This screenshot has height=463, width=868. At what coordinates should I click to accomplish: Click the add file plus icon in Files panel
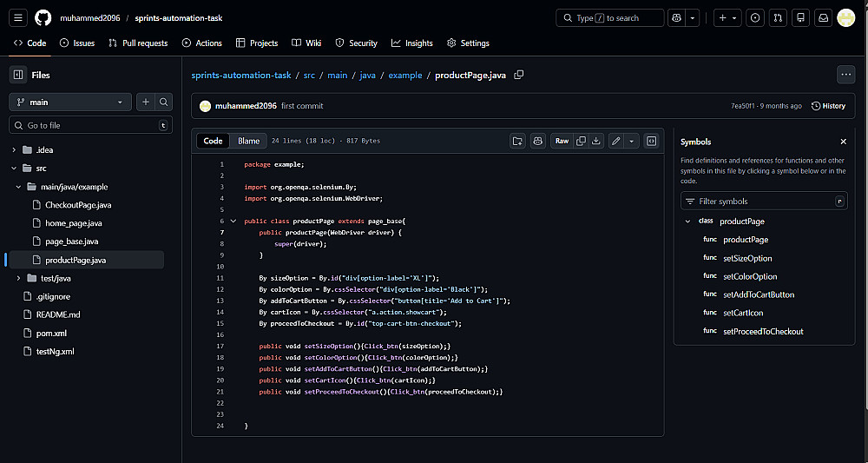pyautogui.click(x=145, y=102)
